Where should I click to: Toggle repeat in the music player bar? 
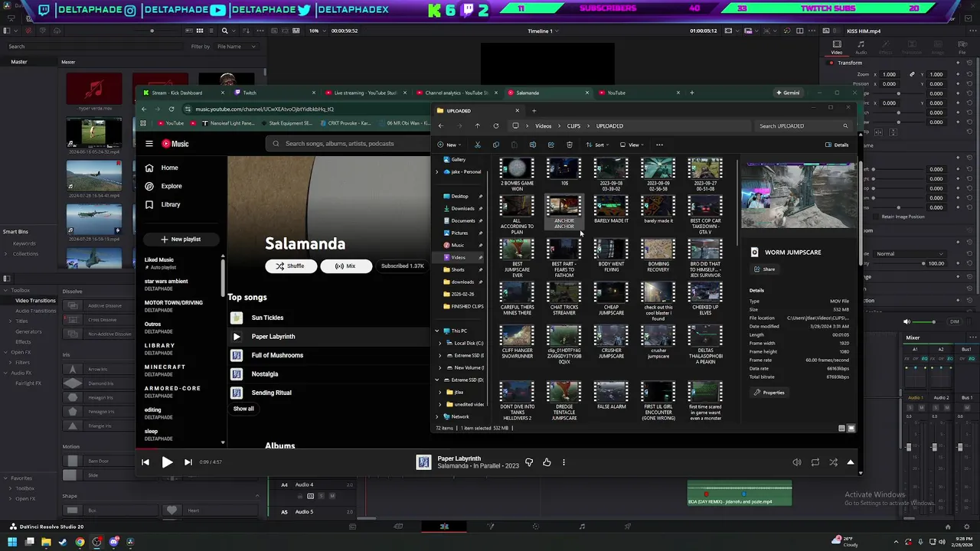pos(815,462)
